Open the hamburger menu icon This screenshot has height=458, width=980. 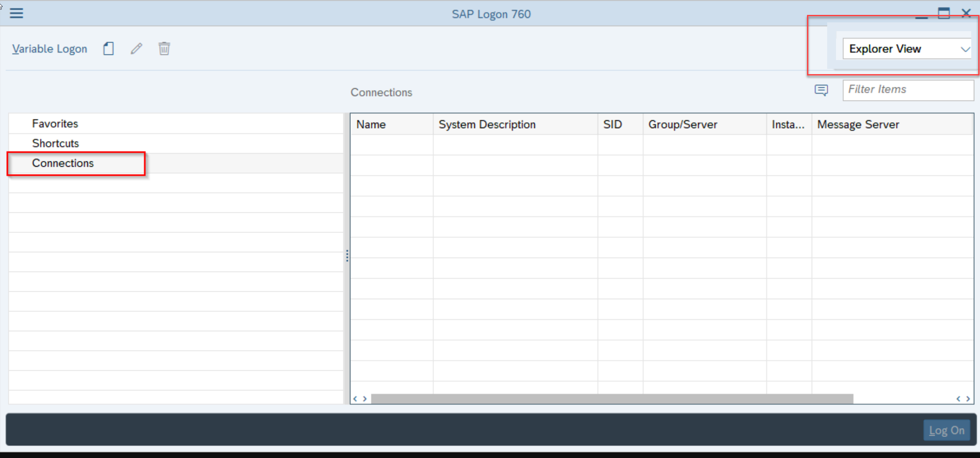pyautogui.click(x=16, y=13)
